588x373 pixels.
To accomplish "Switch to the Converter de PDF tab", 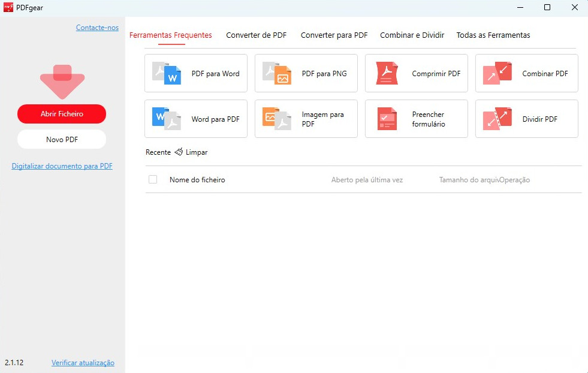I will coord(256,35).
